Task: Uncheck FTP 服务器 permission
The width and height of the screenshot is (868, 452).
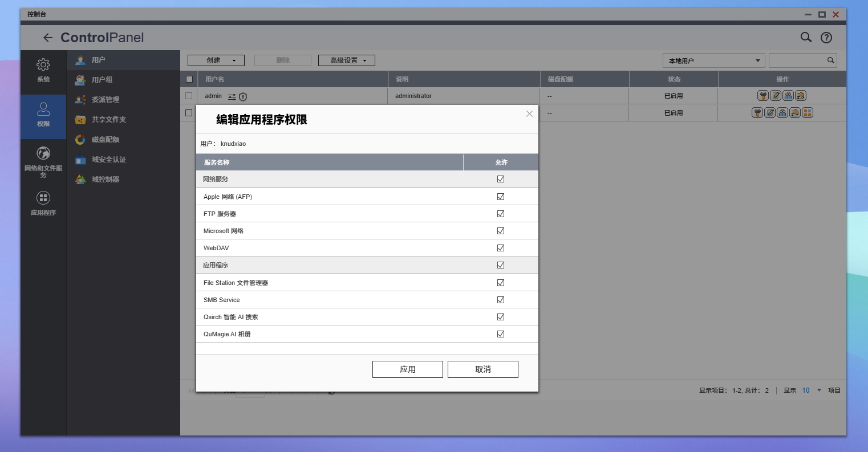Action: click(501, 214)
